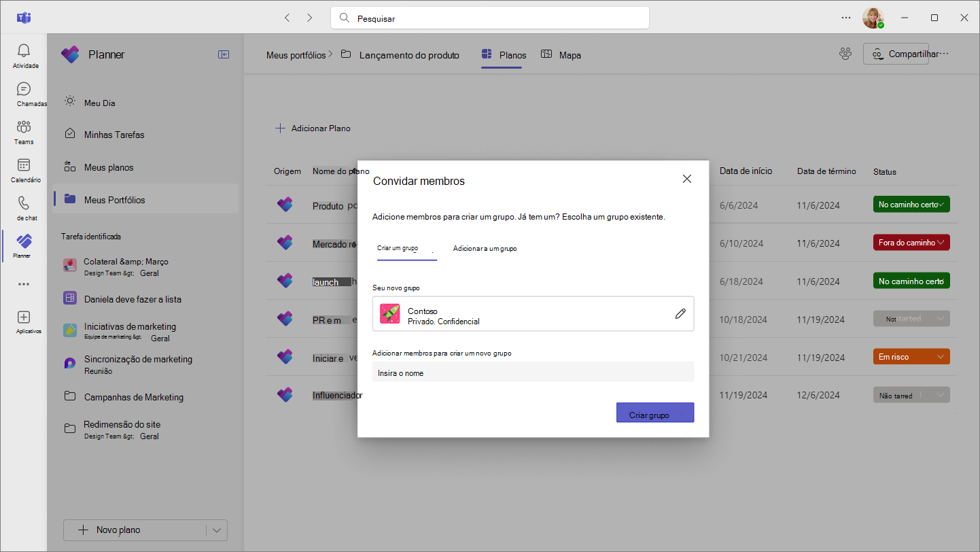Collapse the Planner sidebar panel

pos(224,54)
